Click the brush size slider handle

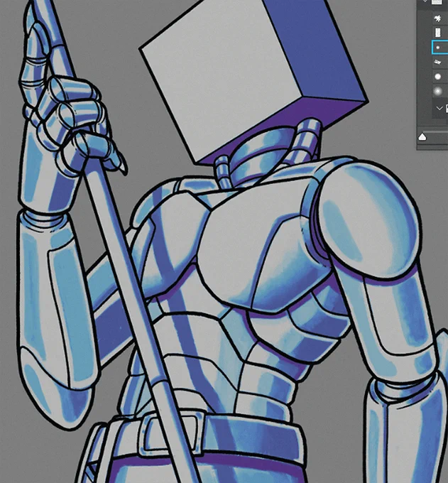pos(422,137)
